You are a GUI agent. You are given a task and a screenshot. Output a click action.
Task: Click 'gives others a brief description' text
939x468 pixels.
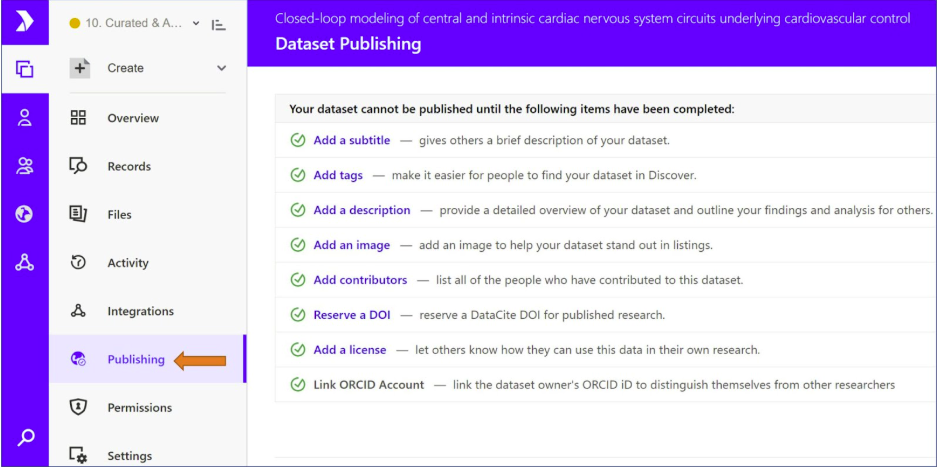[x=544, y=141]
